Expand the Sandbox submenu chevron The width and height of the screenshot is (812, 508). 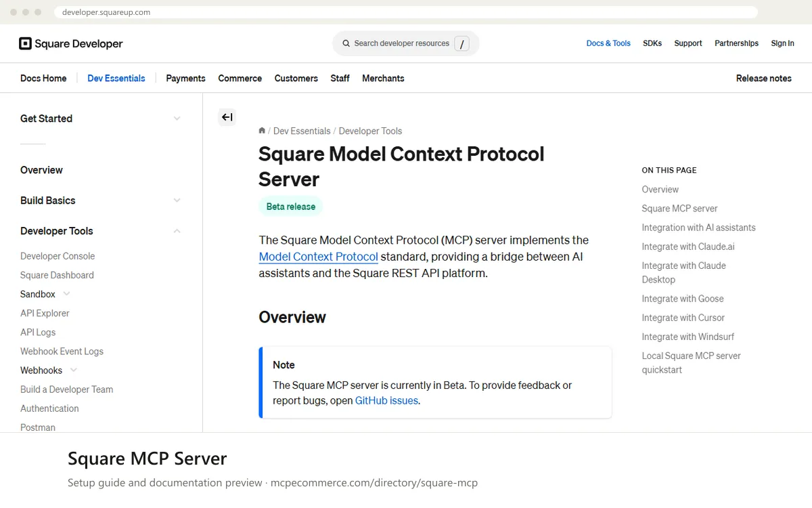[x=66, y=294]
